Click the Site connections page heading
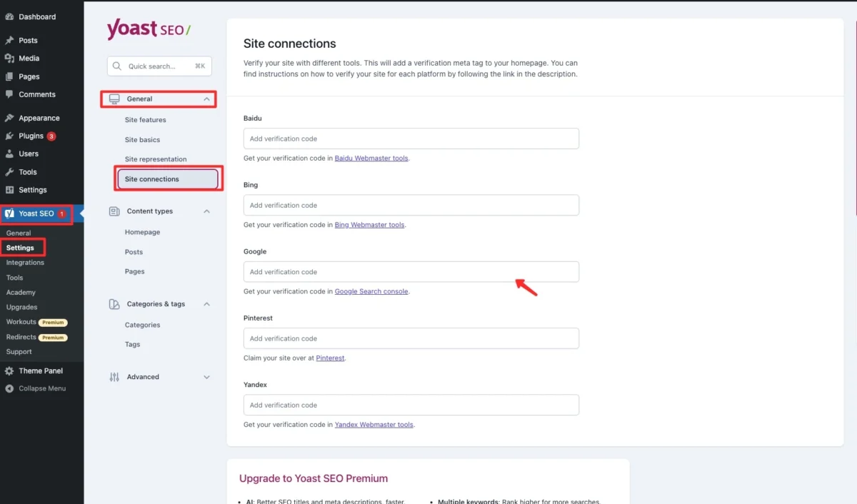 tap(290, 44)
